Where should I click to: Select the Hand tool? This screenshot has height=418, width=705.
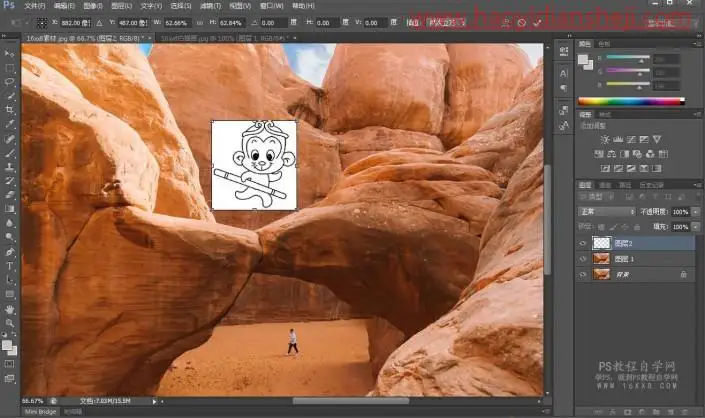[x=9, y=309]
